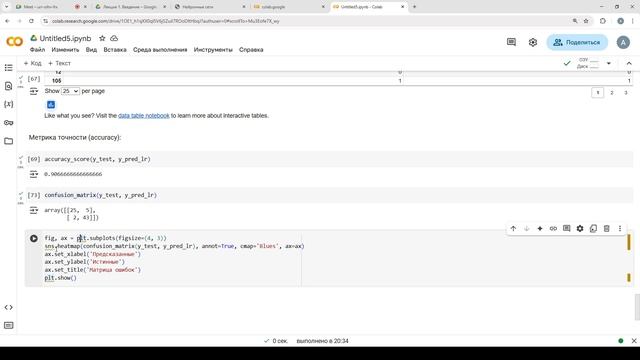Click inside accuracy_score code cell

coord(338,159)
